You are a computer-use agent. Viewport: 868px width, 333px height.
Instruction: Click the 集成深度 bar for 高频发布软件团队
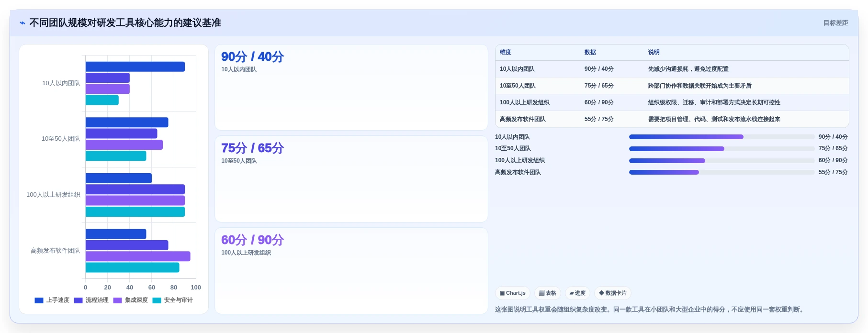point(138,256)
